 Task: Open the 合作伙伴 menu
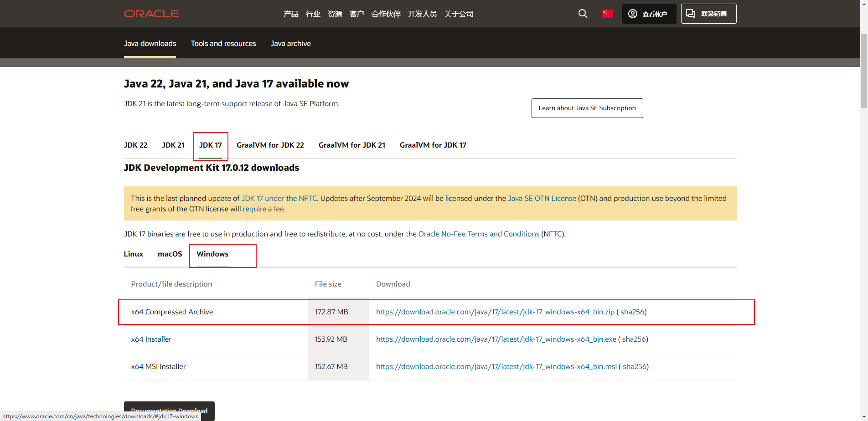[x=386, y=14]
